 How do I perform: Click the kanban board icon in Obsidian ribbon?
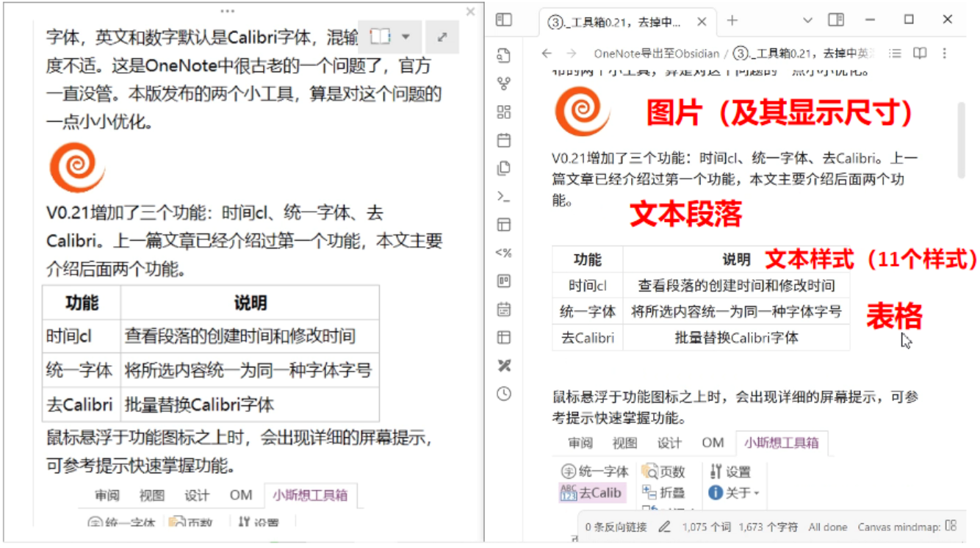(504, 281)
